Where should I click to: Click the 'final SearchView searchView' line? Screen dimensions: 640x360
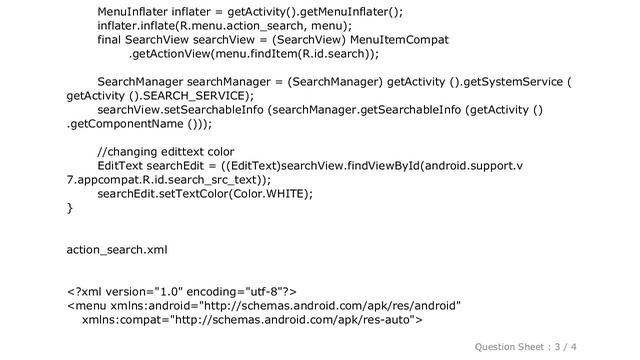(x=273, y=40)
